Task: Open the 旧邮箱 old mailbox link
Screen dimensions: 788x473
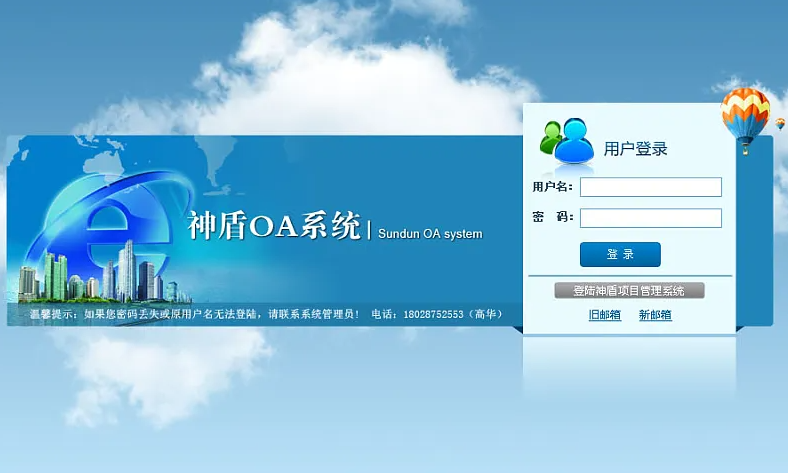Action: click(x=605, y=315)
